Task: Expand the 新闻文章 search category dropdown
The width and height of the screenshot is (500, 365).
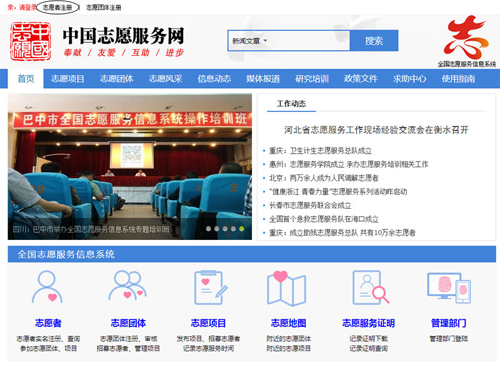Action: coord(250,41)
